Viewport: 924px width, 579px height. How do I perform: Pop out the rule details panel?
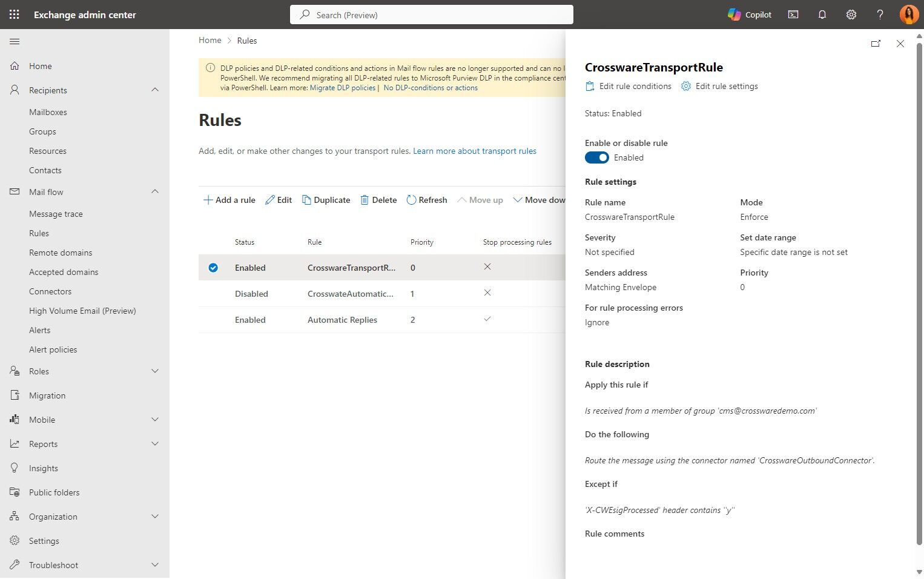[876, 44]
